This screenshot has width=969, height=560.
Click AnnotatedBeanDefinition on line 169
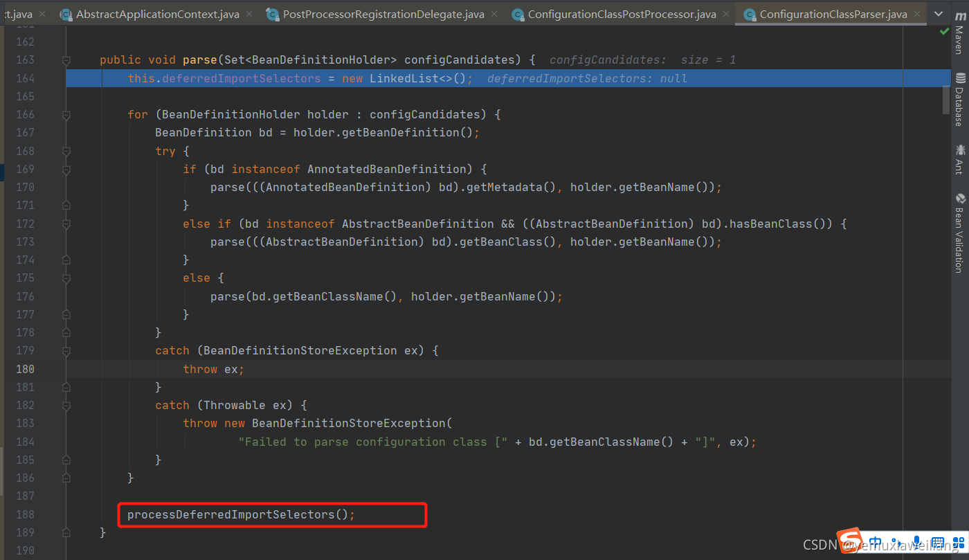pos(387,169)
